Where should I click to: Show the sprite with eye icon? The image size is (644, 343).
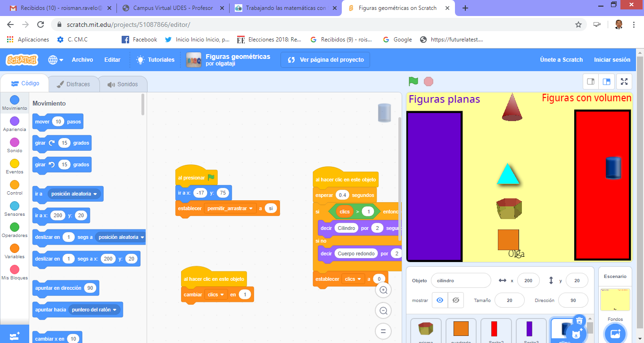click(440, 300)
